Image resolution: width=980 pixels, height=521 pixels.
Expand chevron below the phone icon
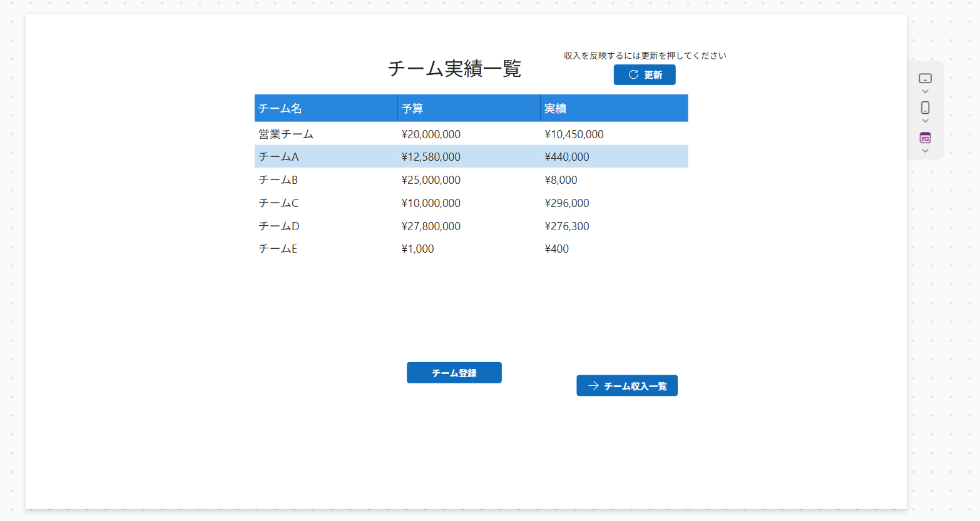[x=925, y=121]
